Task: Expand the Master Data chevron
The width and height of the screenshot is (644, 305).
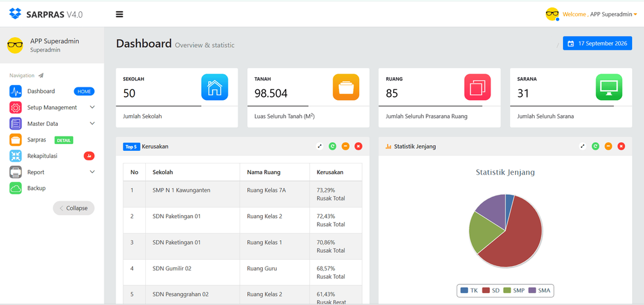Action: [x=92, y=123]
